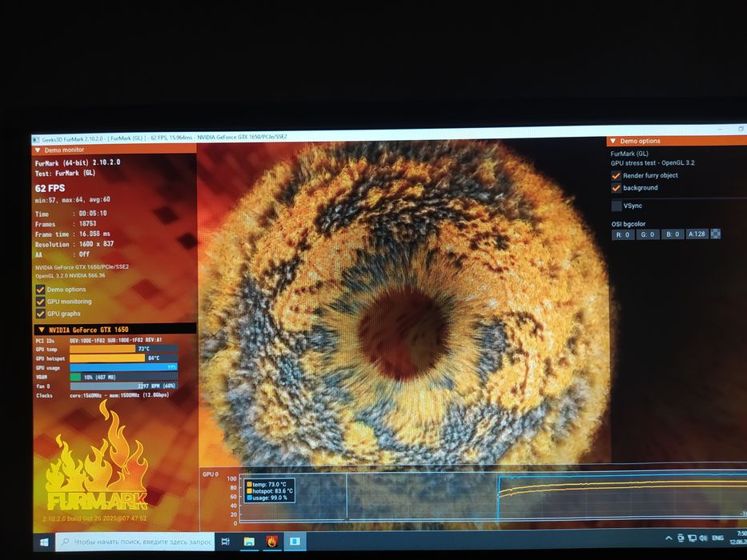The width and height of the screenshot is (747, 560).
Task: Enable the VSync checkbox
Action: [x=616, y=206]
